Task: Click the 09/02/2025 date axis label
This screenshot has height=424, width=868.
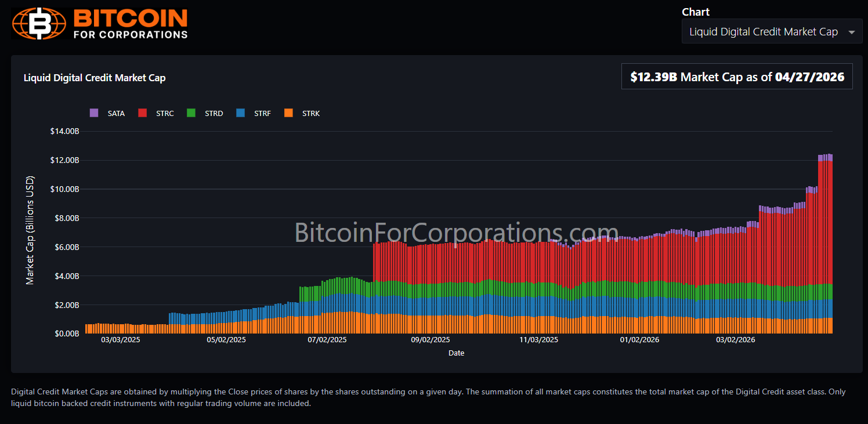Action: (430, 340)
